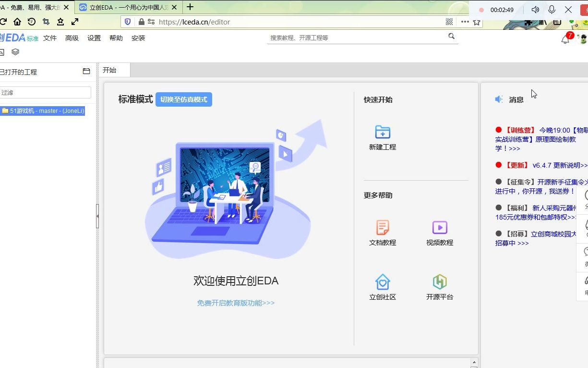This screenshot has height=368, width=588.
Task: Open 免费开启教育版功能 link
Action: click(x=236, y=302)
